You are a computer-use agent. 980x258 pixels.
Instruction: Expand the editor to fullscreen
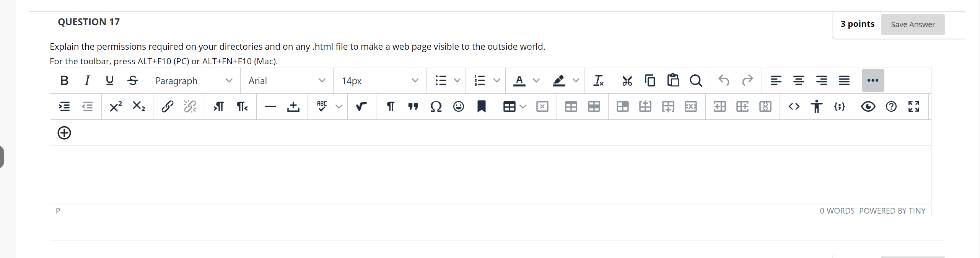(x=914, y=106)
